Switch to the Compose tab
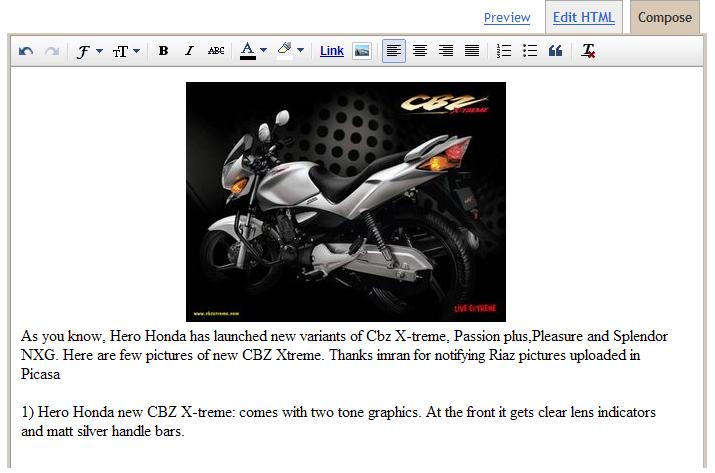715x473 pixels. (x=664, y=17)
